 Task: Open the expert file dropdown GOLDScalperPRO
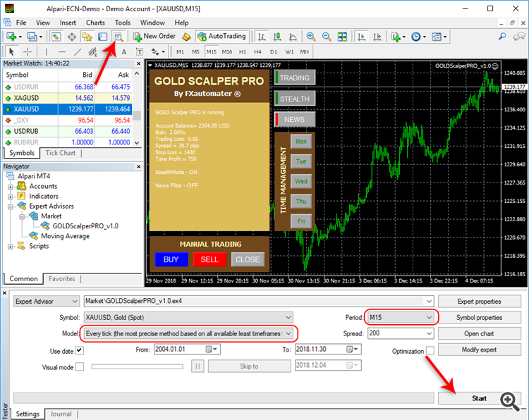259,301
